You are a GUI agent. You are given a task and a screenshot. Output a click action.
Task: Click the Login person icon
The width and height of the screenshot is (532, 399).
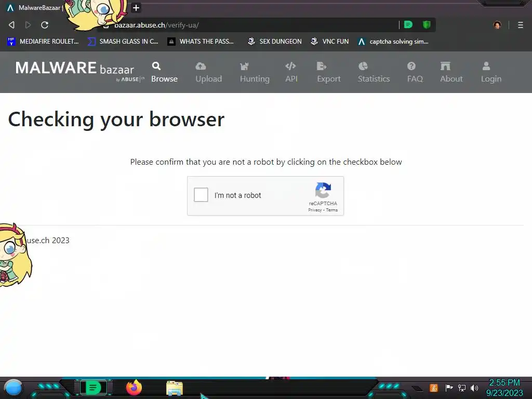pyautogui.click(x=486, y=66)
